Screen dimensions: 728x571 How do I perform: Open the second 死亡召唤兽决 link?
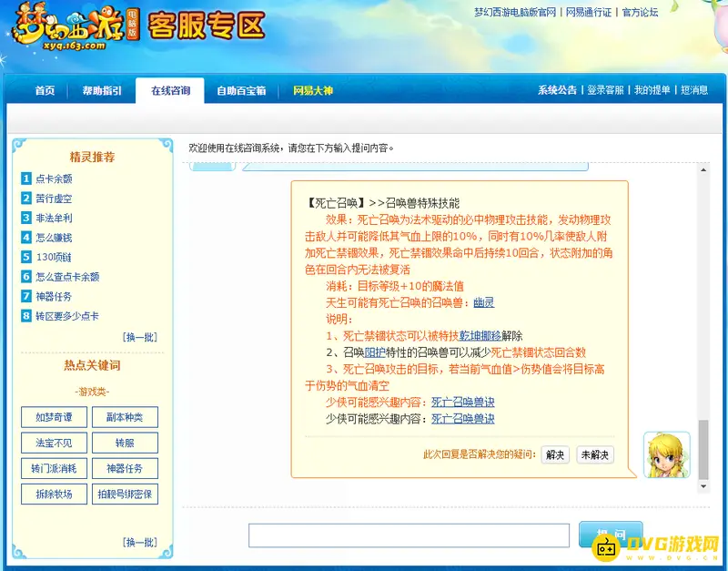463,419
